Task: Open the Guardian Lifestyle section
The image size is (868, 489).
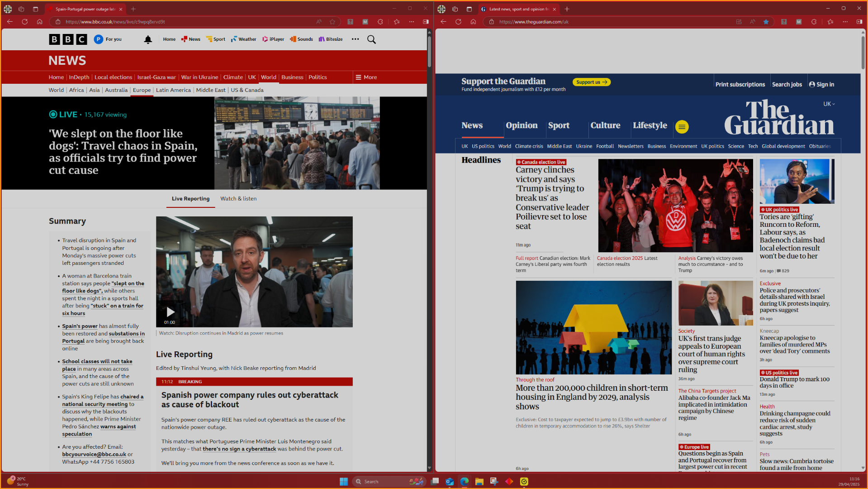Action: [x=650, y=125]
